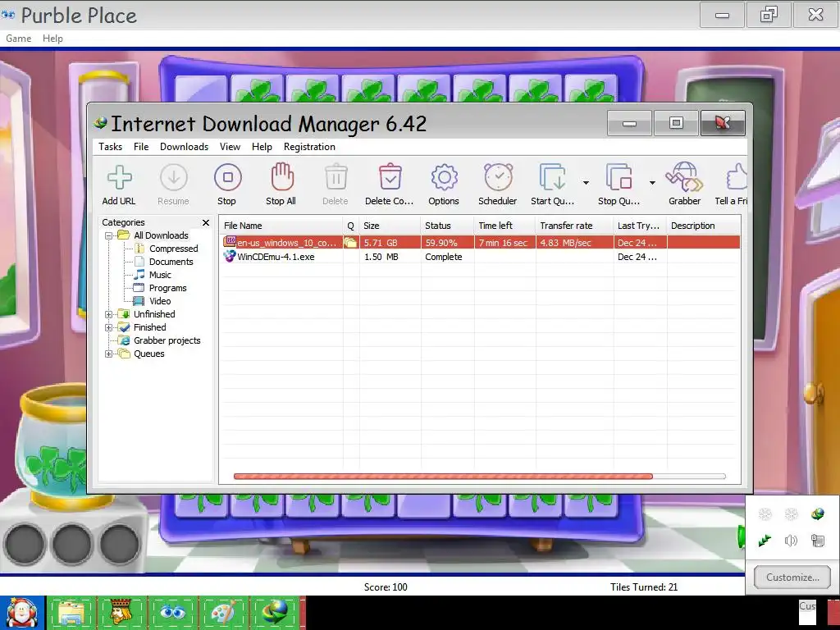The width and height of the screenshot is (840, 630).
Task: Click the Complete status of WinCDEmu
Action: tap(444, 257)
